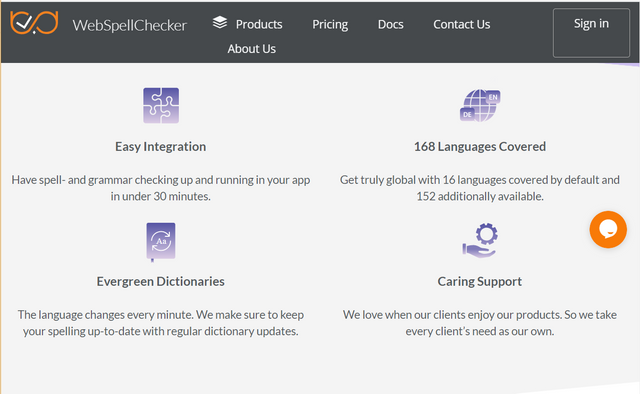
Task: Click the 168 Languages Covered heading
Action: point(480,147)
